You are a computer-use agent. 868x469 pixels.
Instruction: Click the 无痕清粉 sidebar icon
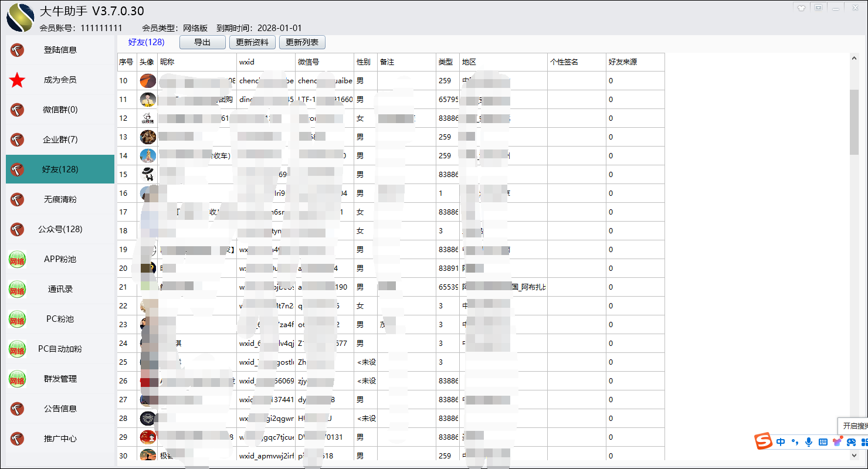[17, 199]
